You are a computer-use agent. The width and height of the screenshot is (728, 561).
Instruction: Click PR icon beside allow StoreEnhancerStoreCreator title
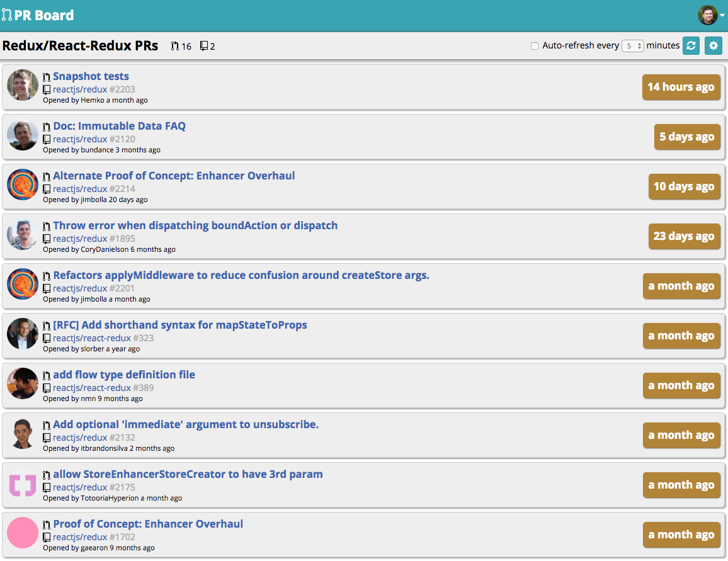point(47,475)
